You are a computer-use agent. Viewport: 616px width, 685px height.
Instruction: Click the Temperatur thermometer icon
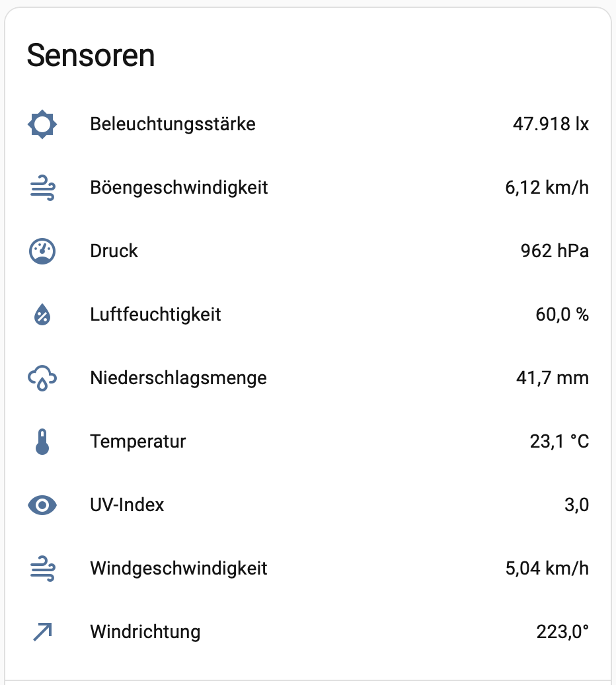pyautogui.click(x=42, y=442)
